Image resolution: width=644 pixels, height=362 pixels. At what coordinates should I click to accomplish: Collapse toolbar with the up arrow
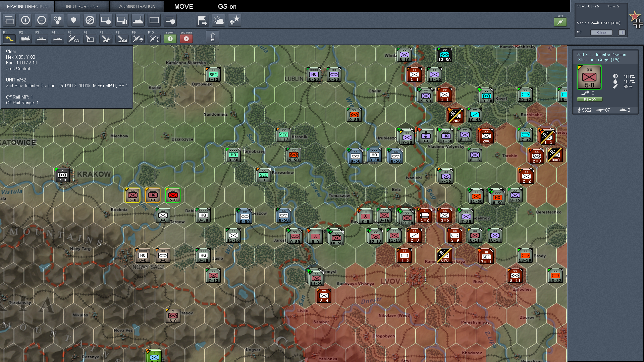(x=212, y=37)
